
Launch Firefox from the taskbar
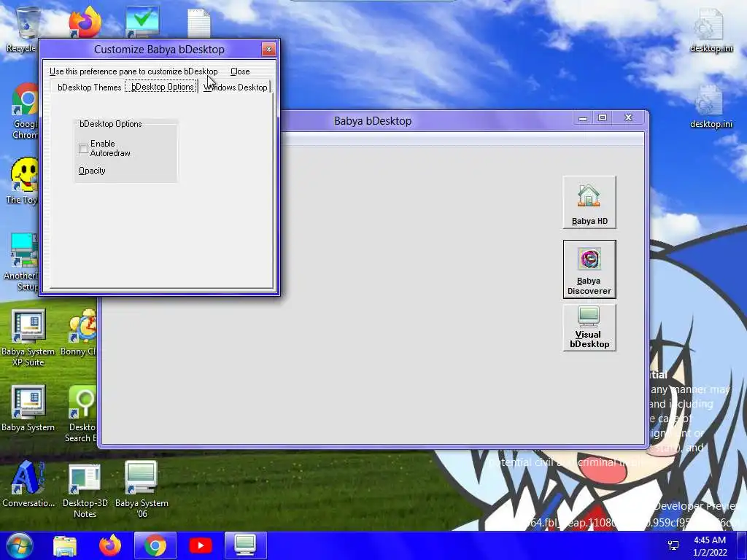point(110,545)
